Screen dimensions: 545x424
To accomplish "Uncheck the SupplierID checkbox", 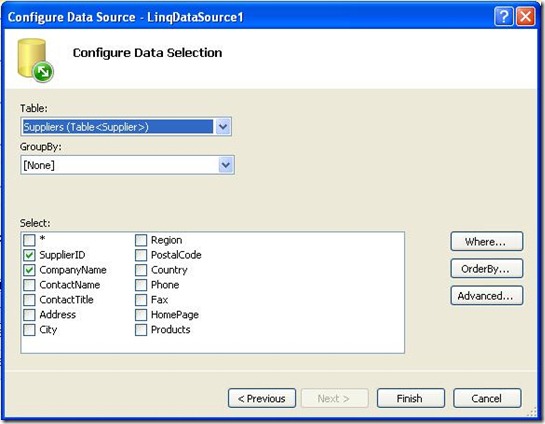I will [30, 255].
